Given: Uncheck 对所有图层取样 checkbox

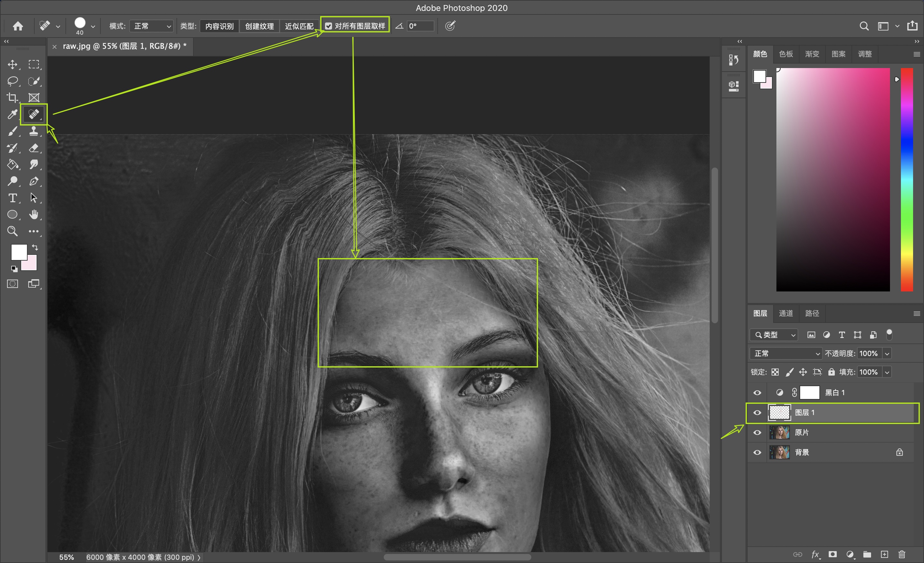Looking at the screenshot, I should point(329,26).
